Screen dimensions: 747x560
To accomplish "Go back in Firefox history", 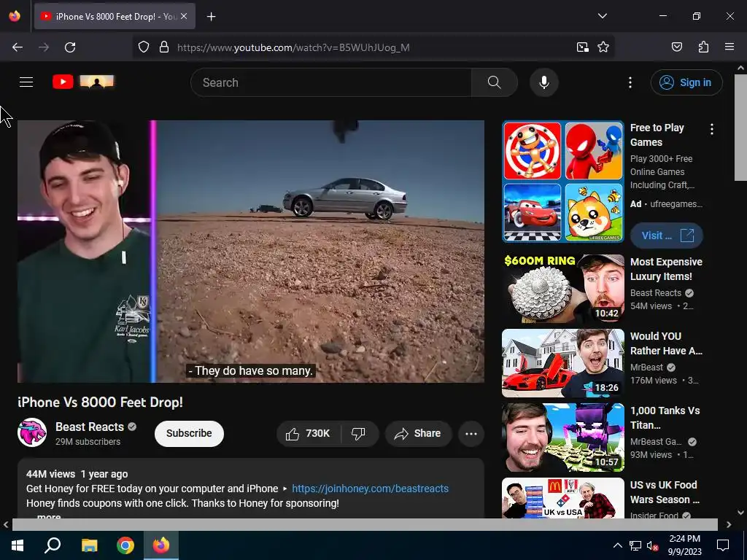I will click(18, 47).
